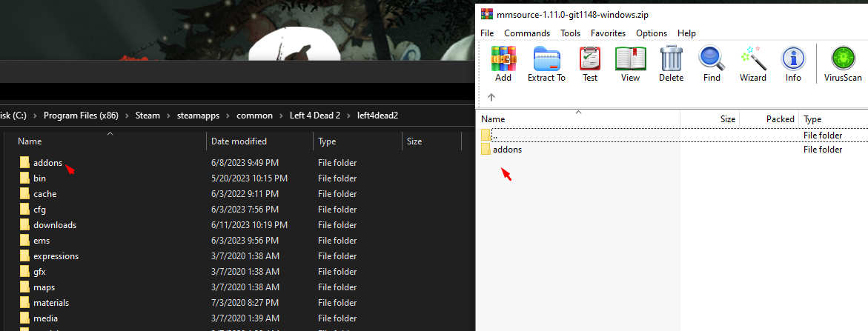The image size is (868, 331).
Task: Expand chevron after steamapps breadcrumb
Action: (228, 116)
